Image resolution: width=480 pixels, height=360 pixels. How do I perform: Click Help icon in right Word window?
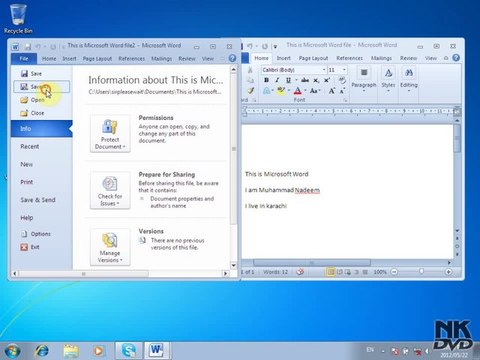coord(456,58)
